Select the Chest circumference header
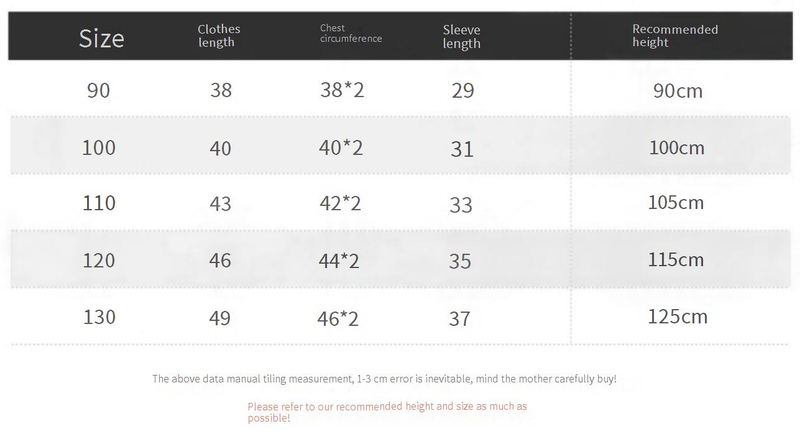 coord(351,34)
